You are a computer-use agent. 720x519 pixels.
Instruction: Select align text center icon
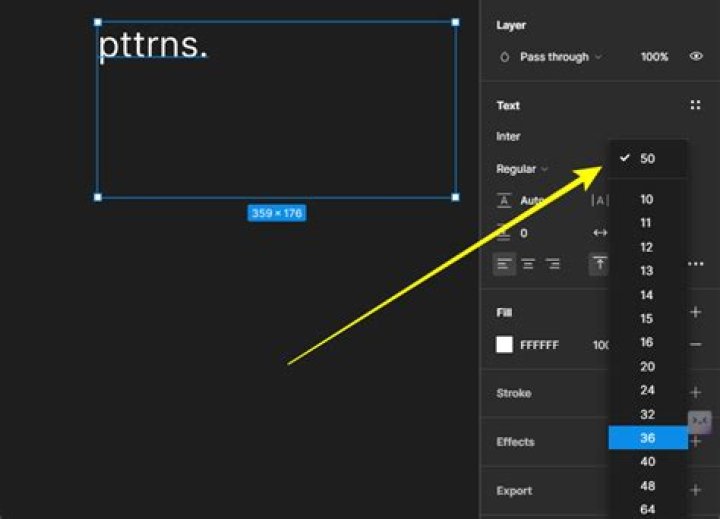(x=528, y=264)
